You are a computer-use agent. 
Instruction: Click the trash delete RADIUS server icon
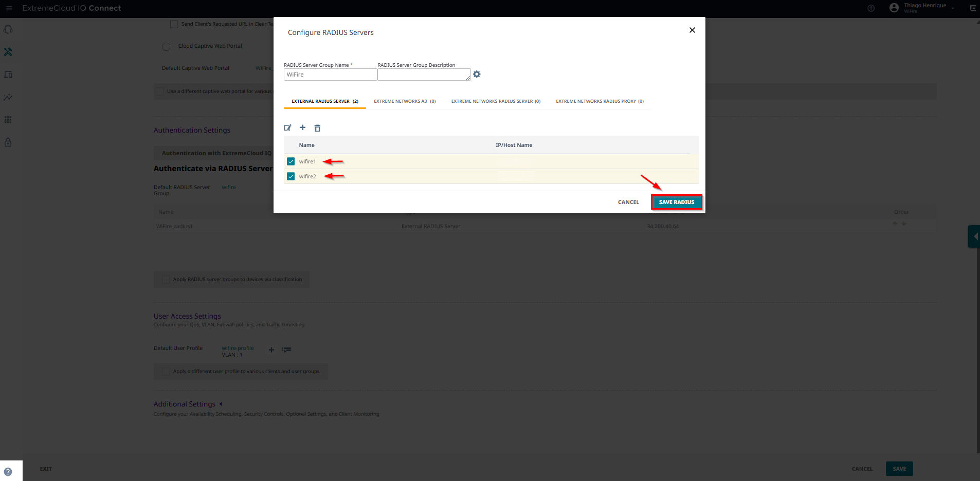pos(317,128)
